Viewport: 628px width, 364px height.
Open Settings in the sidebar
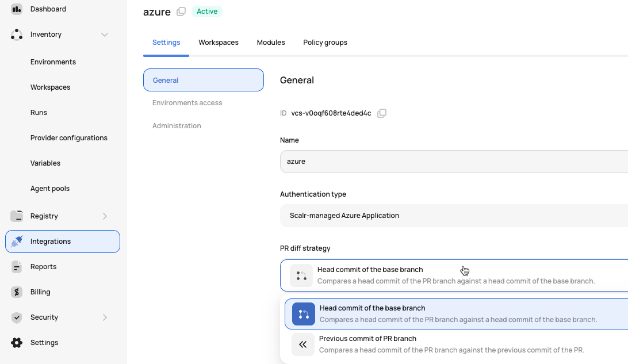coord(44,342)
